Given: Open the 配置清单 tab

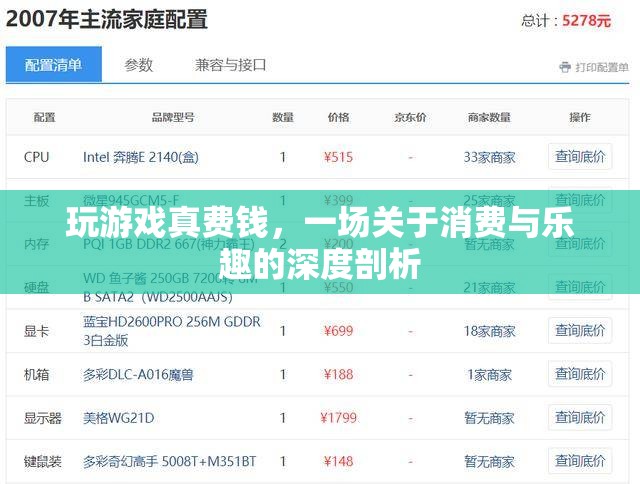Looking at the screenshot, I should [53, 64].
